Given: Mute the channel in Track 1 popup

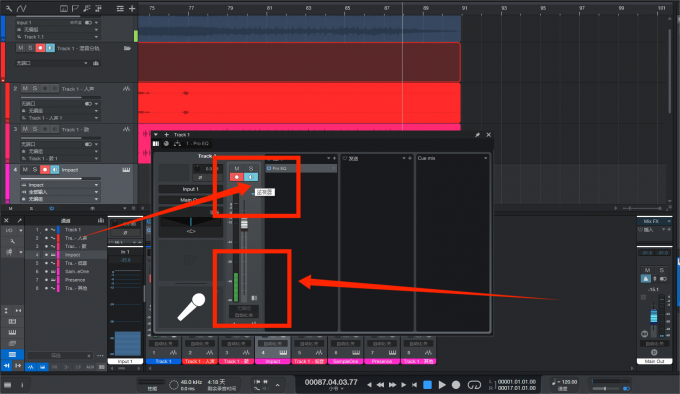Looking at the screenshot, I should [x=237, y=168].
